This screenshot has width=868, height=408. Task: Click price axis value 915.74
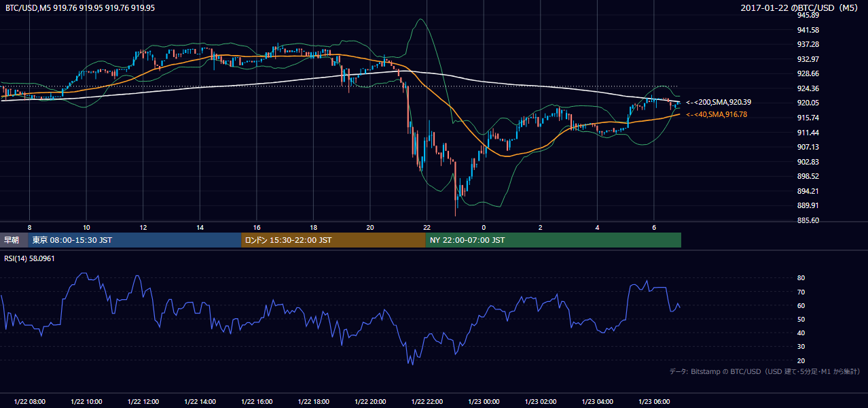pos(808,118)
